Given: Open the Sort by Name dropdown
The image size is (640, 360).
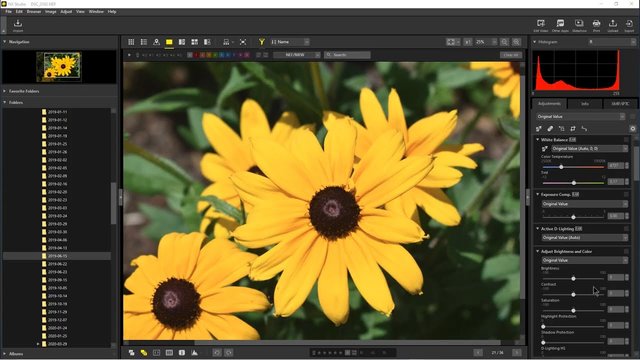Looking at the screenshot, I should (x=290, y=42).
